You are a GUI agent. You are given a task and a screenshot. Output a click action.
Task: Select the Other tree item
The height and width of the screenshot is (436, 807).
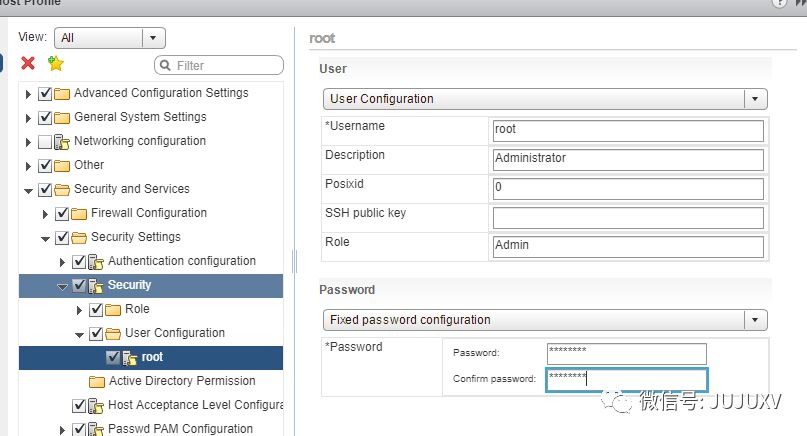(x=89, y=165)
